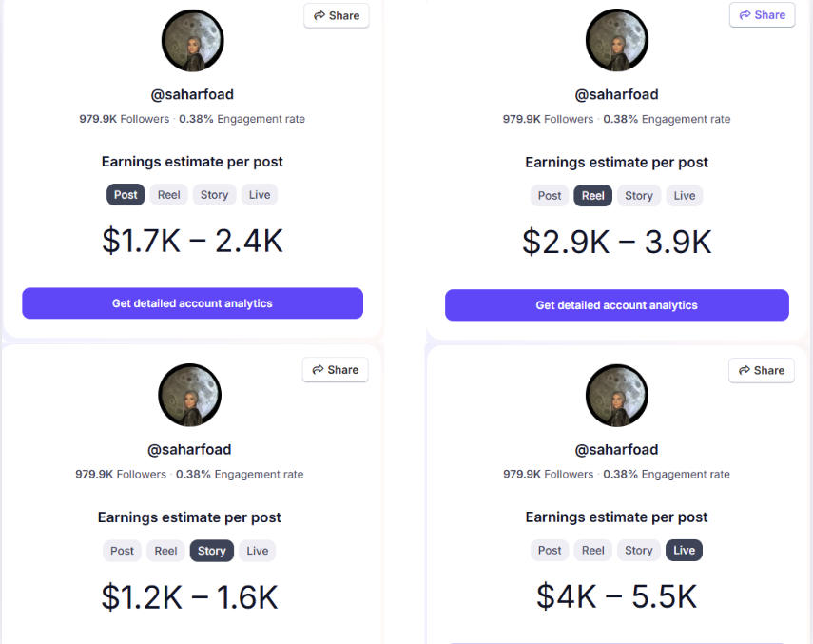Select Story tab in top-left card
Viewport: 813px width, 644px height.
click(x=214, y=195)
